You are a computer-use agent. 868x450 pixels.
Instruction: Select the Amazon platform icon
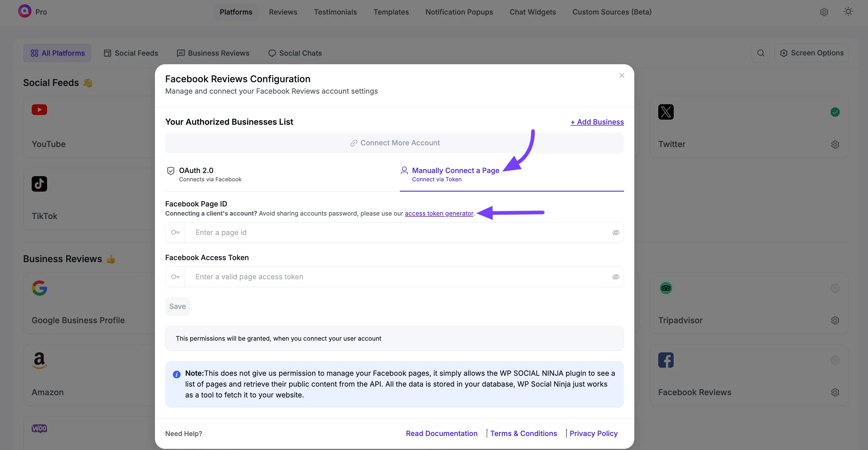point(39,360)
